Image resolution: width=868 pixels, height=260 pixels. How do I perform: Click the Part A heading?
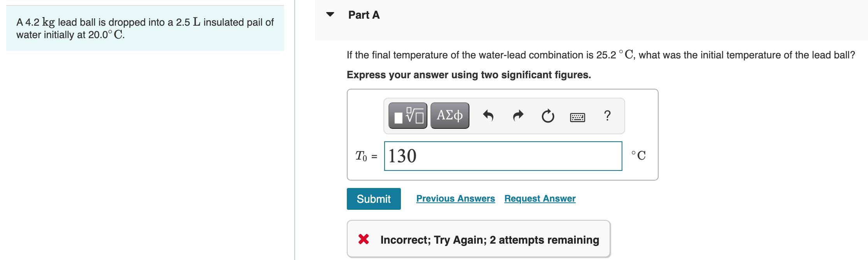[364, 15]
